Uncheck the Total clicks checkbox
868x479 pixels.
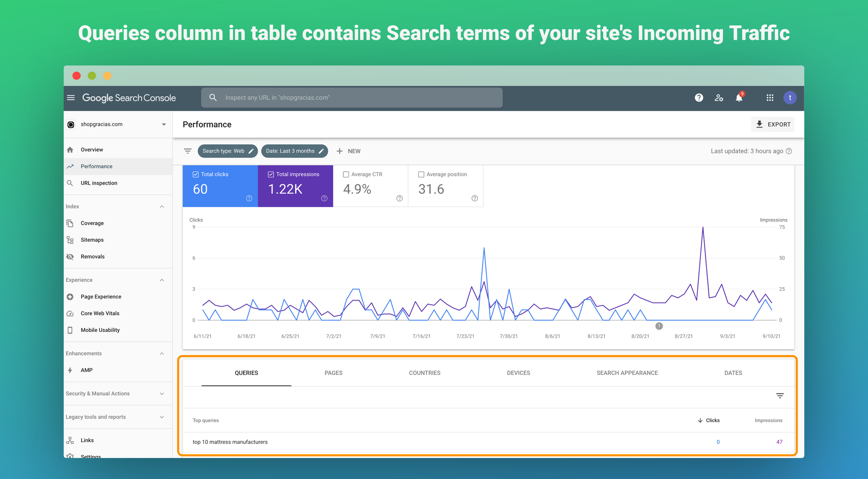click(x=195, y=174)
